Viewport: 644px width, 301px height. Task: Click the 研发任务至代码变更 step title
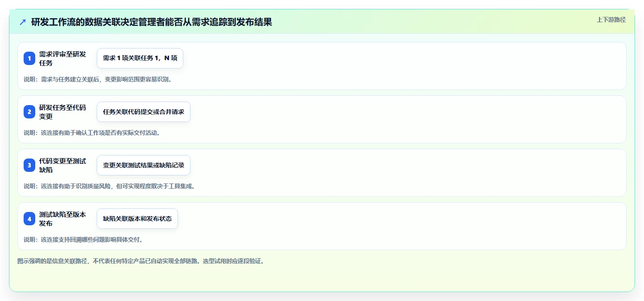click(62, 112)
